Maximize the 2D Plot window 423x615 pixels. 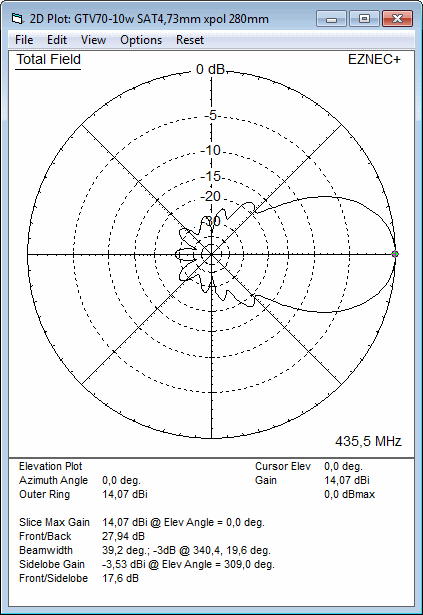(x=364, y=19)
